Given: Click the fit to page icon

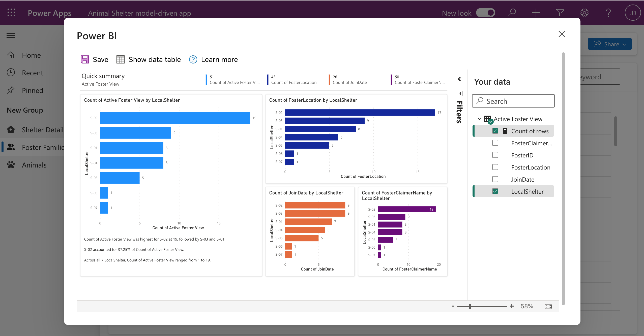Looking at the screenshot, I should click(x=548, y=306).
